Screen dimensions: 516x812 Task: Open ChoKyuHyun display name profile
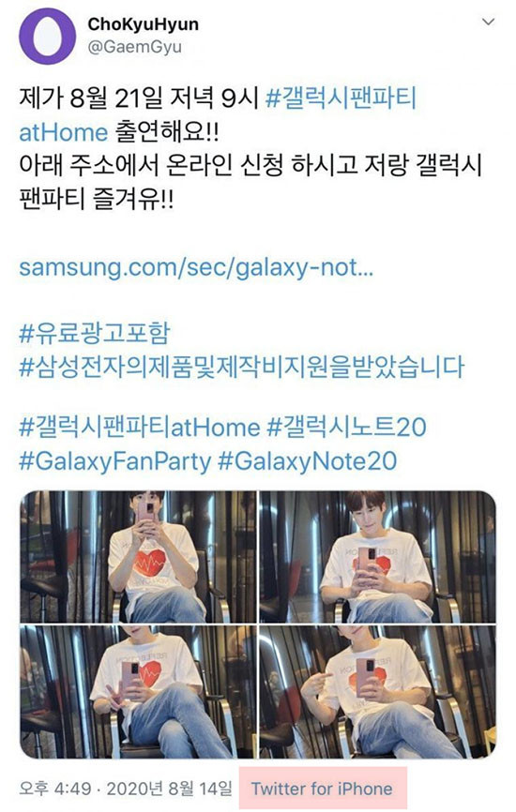click(x=143, y=23)
